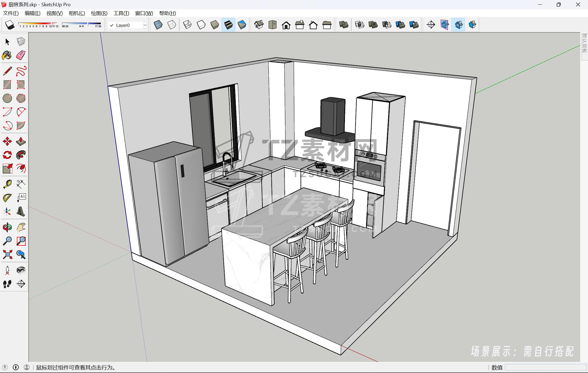Toggle X-ray face style
Viewport: 588px width, 373px height.
click(x=158, y=25)
